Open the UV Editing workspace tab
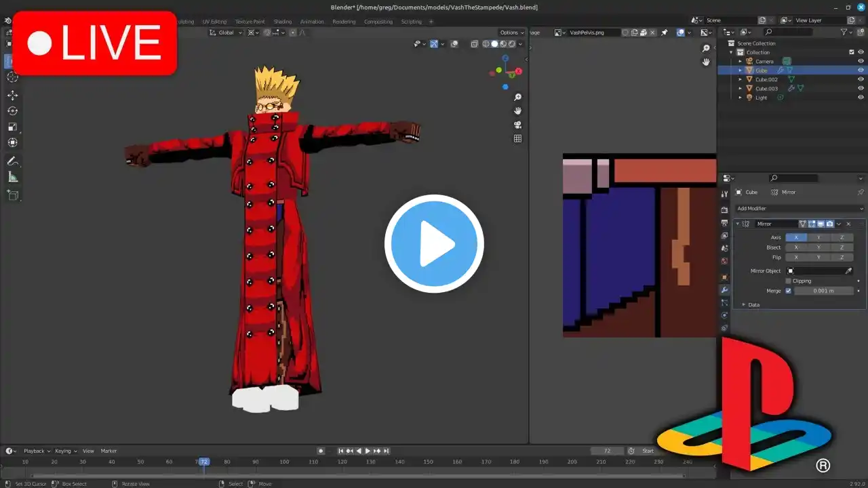This screenshot has height=488, width=868. [214, 21]
